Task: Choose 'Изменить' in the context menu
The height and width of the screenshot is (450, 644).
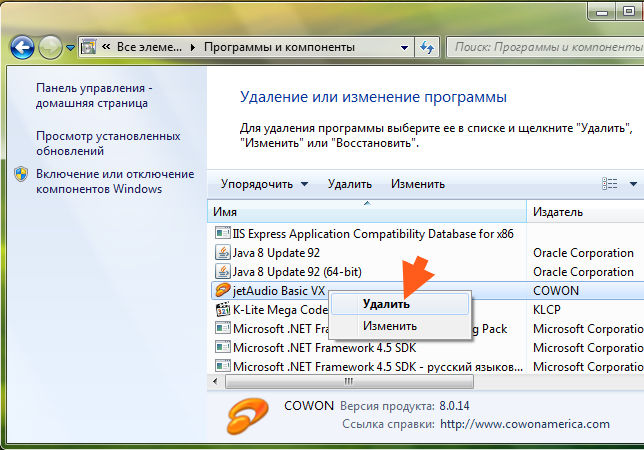Action: click(x=400, y=326)
